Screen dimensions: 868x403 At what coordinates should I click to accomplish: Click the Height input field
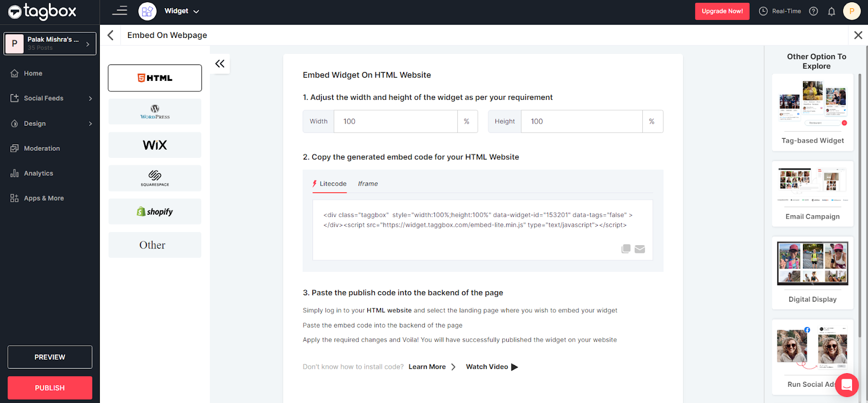(x=582, y=121)
